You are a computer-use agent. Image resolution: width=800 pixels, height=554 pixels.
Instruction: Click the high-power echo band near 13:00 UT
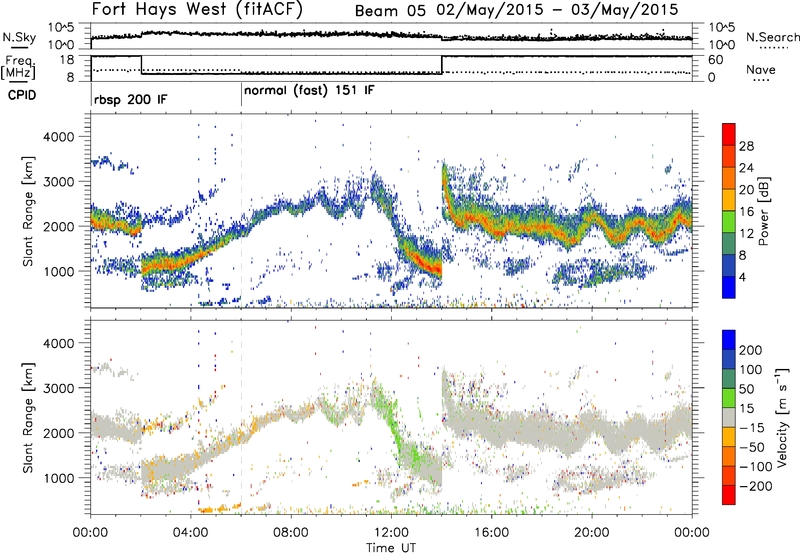click(x=421, y=260)
